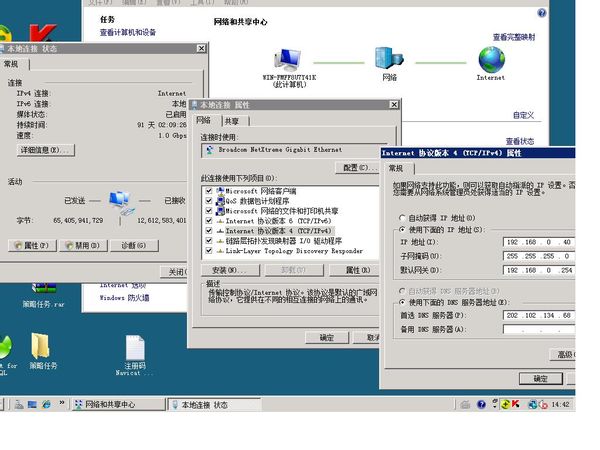Uncheck Microsoft 网络的文件和打印机共享 checkbox
The height and width of the screenshot is (450, 600).
click(209, 210)
